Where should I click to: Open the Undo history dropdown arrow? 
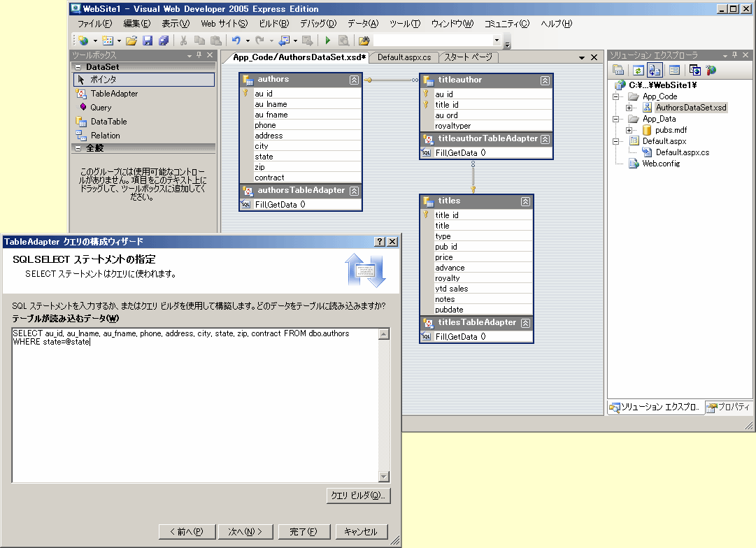click(x=248, y=41)
